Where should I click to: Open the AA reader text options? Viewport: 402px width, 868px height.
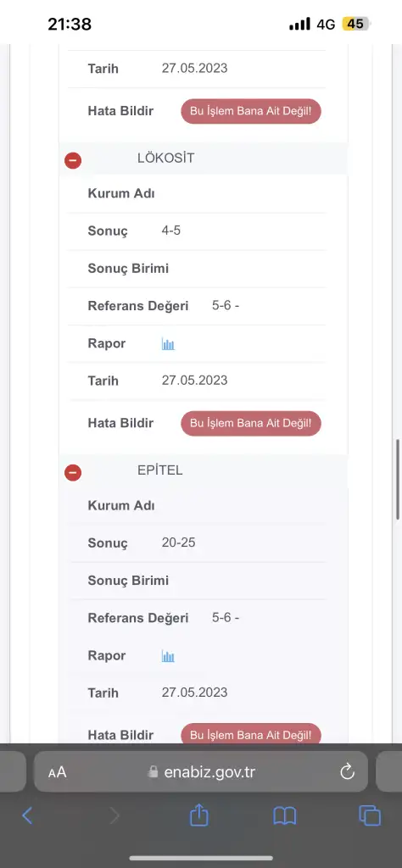[x=57, y=772]
